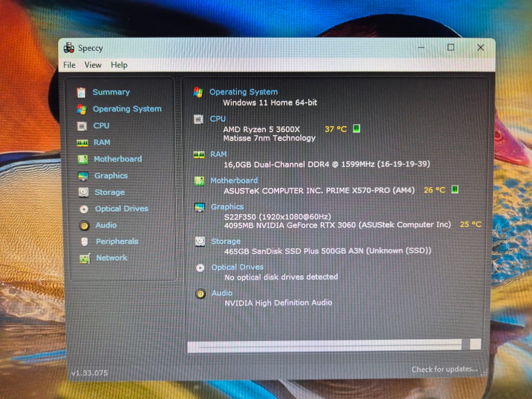
Task: Click the Network card icon in sidebar
Action: coord(85,258)
